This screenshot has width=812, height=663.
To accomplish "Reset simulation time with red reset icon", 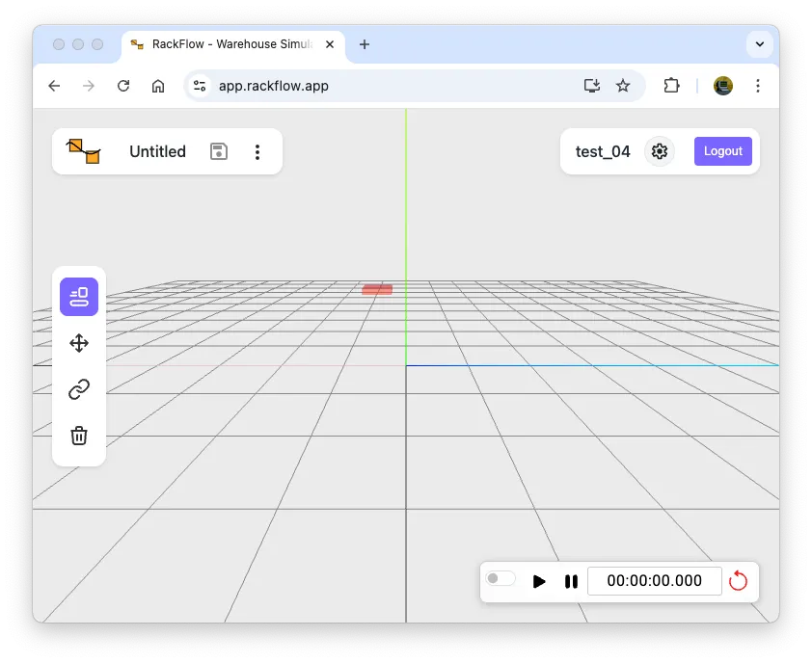I will click(x=739, y=580).
